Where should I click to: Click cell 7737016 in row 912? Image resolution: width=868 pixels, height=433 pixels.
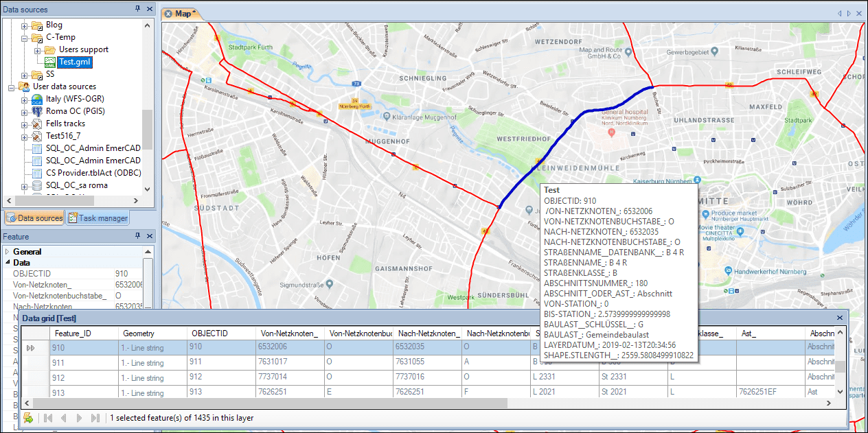click(x=428, y=377)
